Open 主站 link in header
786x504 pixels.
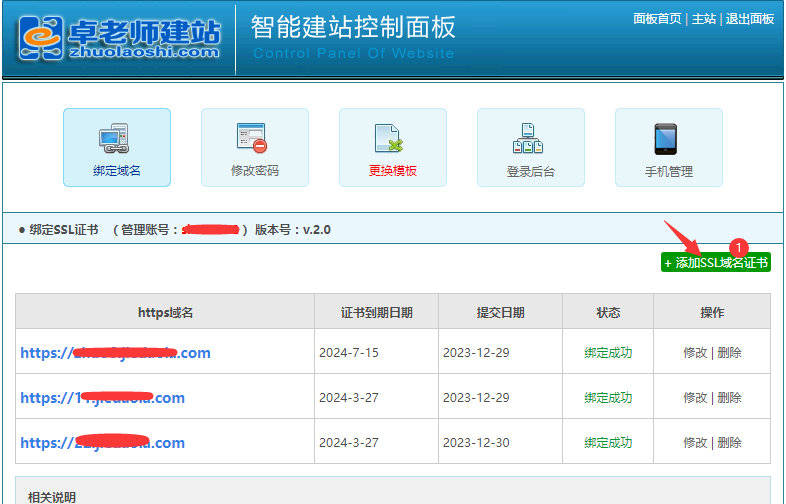click(x=704, y=19)
